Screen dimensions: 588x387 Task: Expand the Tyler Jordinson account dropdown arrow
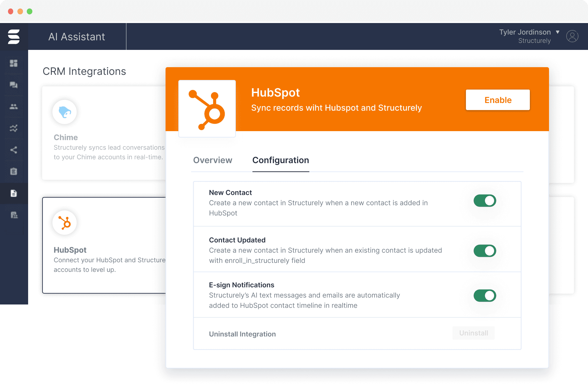558,32
